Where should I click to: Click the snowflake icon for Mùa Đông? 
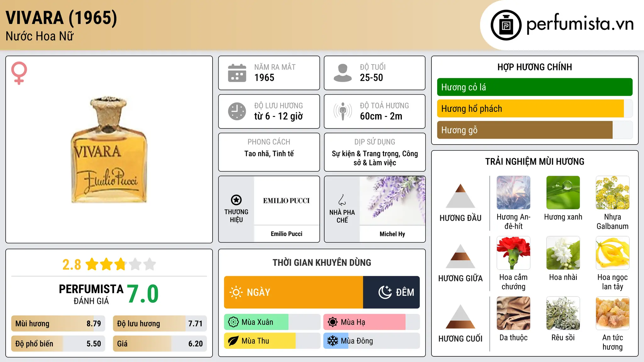coord(333,341)
